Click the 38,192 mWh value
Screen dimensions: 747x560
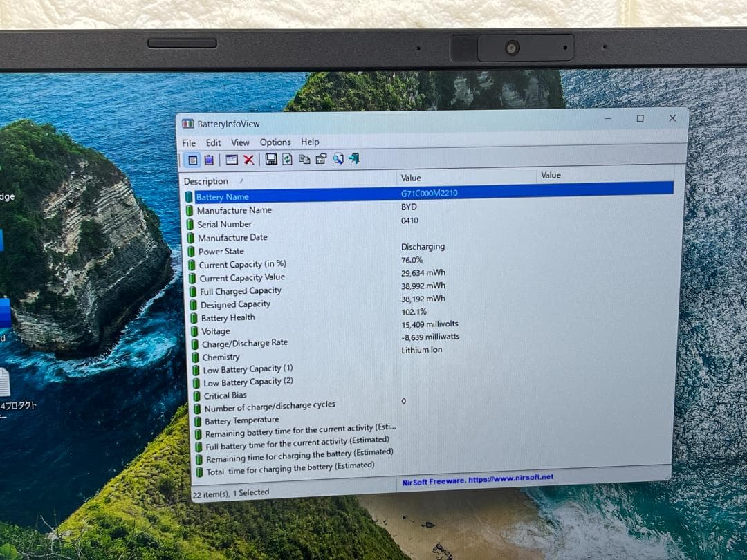[423, 299]
